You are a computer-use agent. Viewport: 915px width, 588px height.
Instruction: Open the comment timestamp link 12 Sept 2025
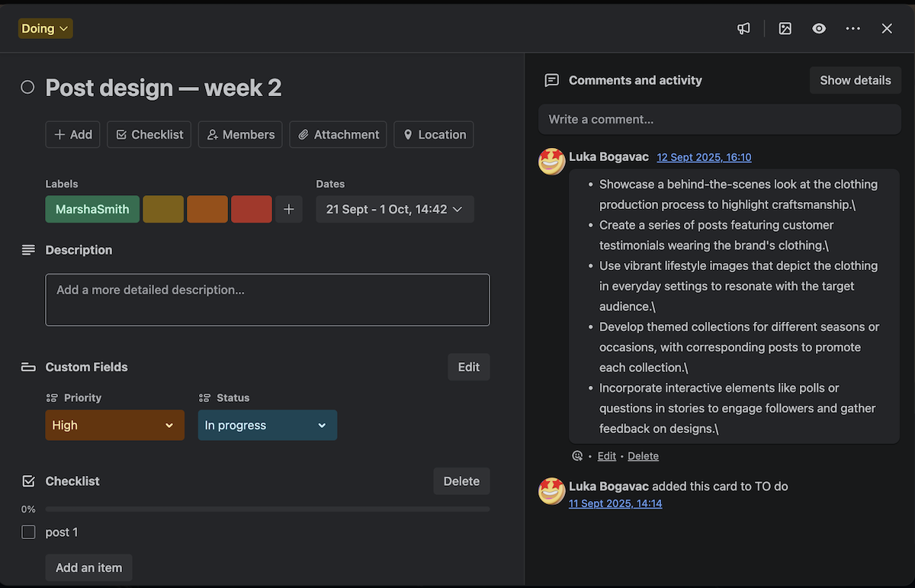[x=704, y=157]
